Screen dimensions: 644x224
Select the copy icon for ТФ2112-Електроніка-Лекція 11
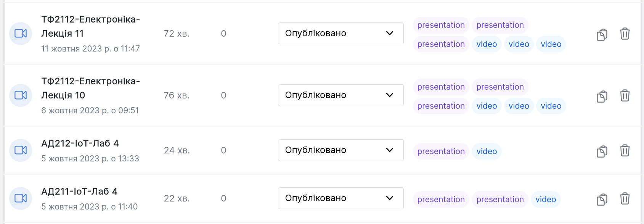601,34
